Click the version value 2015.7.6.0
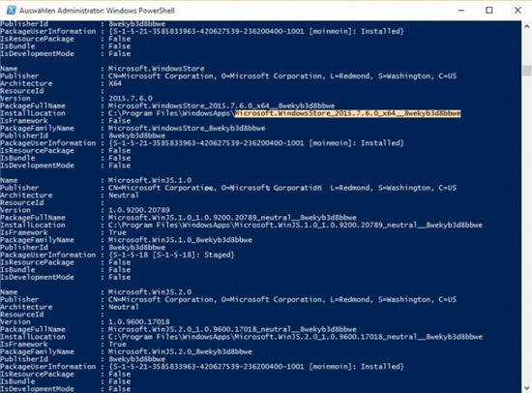Viewport: 532px width, 393px height. 131,98
